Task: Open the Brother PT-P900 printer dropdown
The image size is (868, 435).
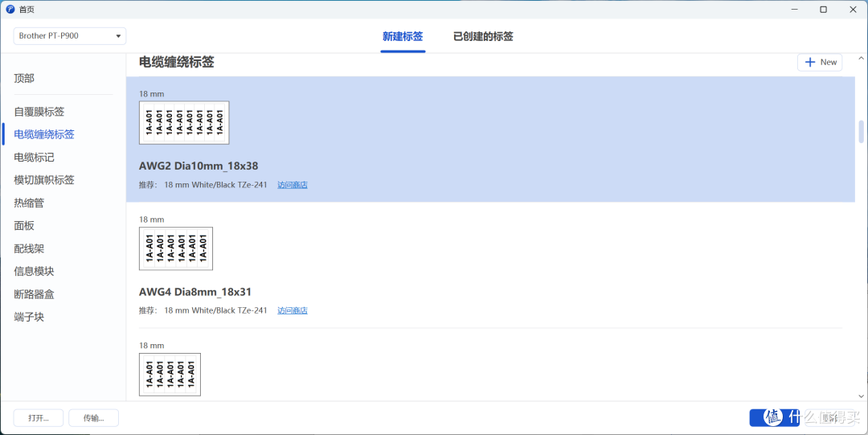Action: coord(70,35)
